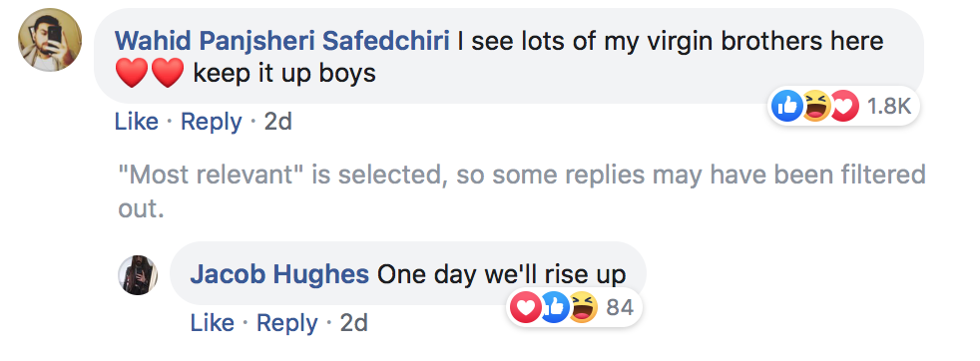
Task: Open Wahid Panjsheri Safedchiri's profile name link
Action: (x=282, y=41)
